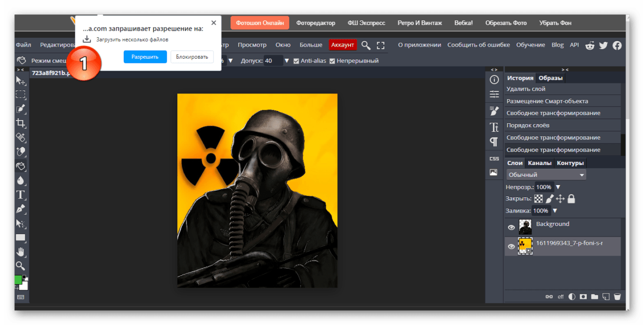Add a raster mask icon
Screen dimensions: 644x325
coord(583,296)
